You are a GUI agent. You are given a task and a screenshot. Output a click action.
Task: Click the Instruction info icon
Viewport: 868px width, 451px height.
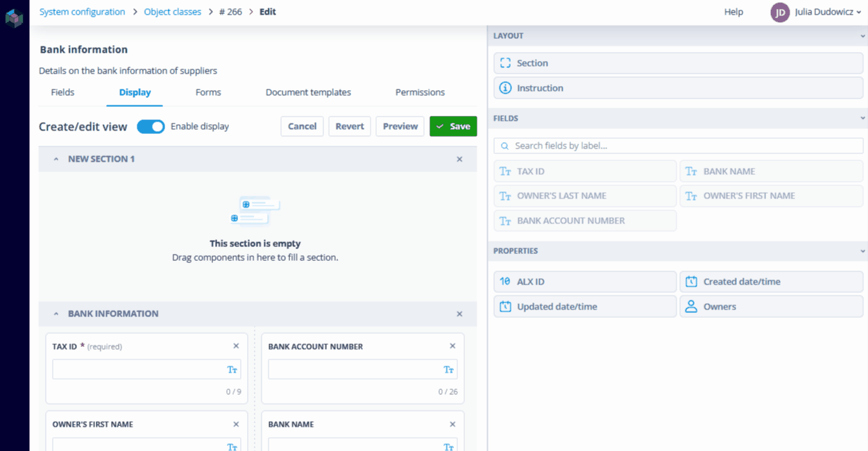pos(505,88)
